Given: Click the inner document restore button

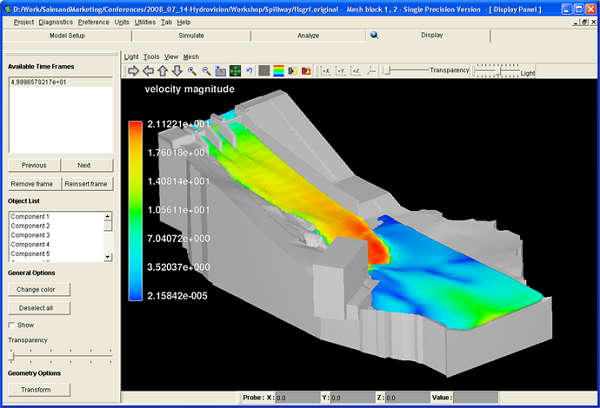Looking at the screenshot, I should coord(584,22).
